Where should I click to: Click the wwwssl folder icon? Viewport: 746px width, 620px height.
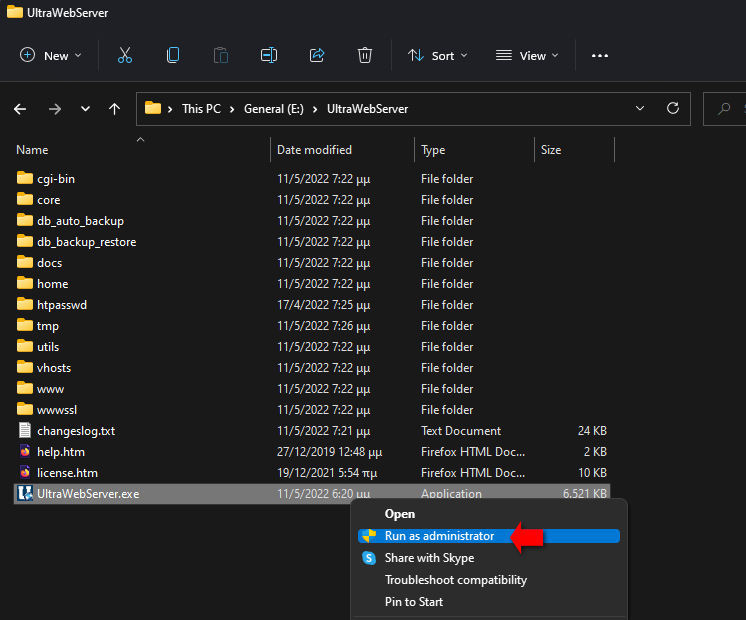point(25,409)
